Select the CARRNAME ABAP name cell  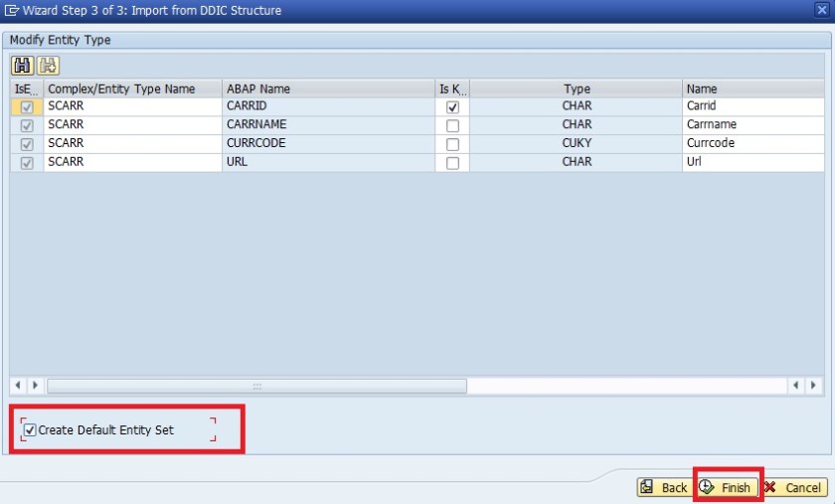click(x=329, y=125)
